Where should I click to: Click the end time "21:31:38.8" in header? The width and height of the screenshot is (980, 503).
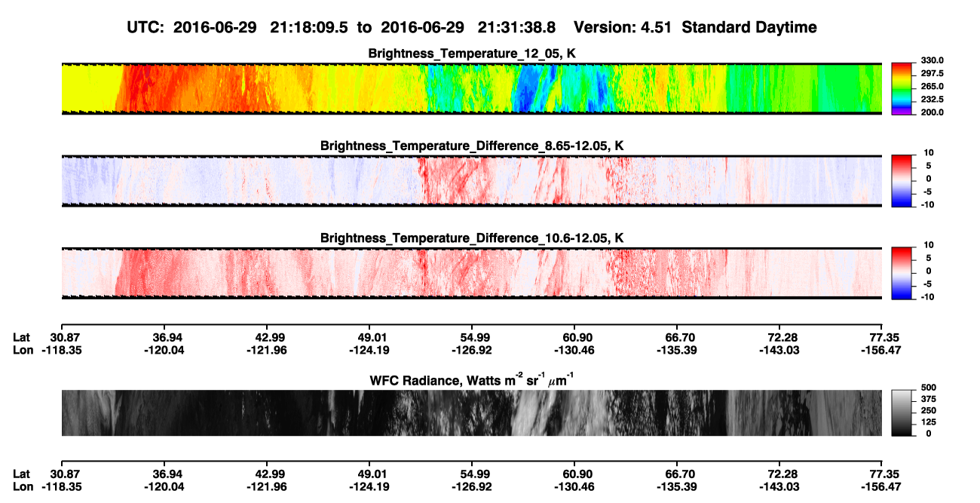(x=516, y=27)
